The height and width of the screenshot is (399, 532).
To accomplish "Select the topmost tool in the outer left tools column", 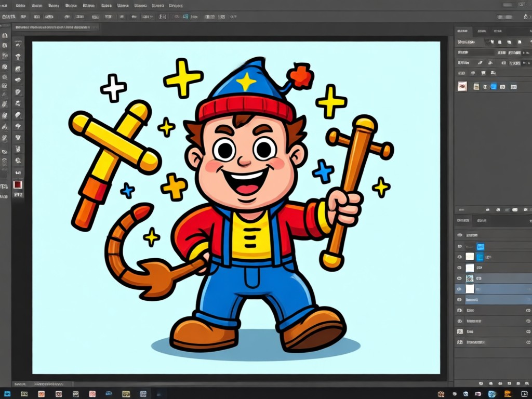I will coord(5,36).
